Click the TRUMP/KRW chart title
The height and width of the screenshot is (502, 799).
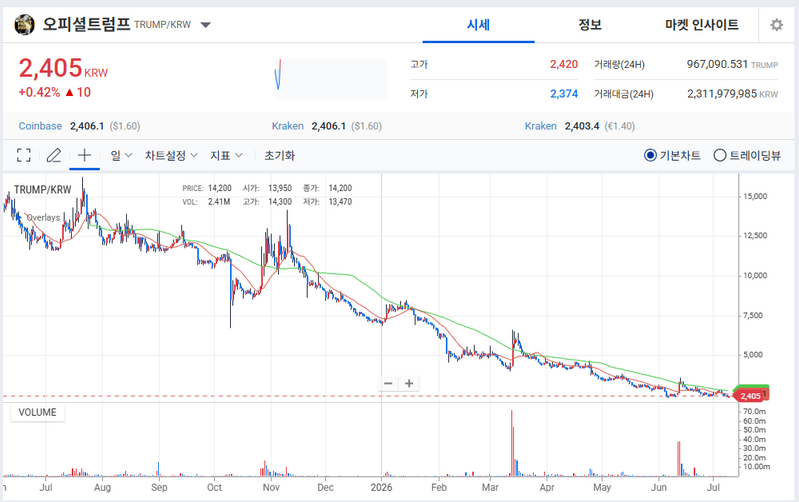(x=43, y=190)
